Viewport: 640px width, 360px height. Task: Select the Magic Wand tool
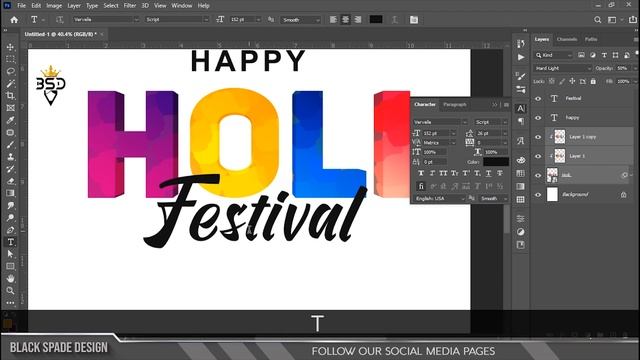11,84
